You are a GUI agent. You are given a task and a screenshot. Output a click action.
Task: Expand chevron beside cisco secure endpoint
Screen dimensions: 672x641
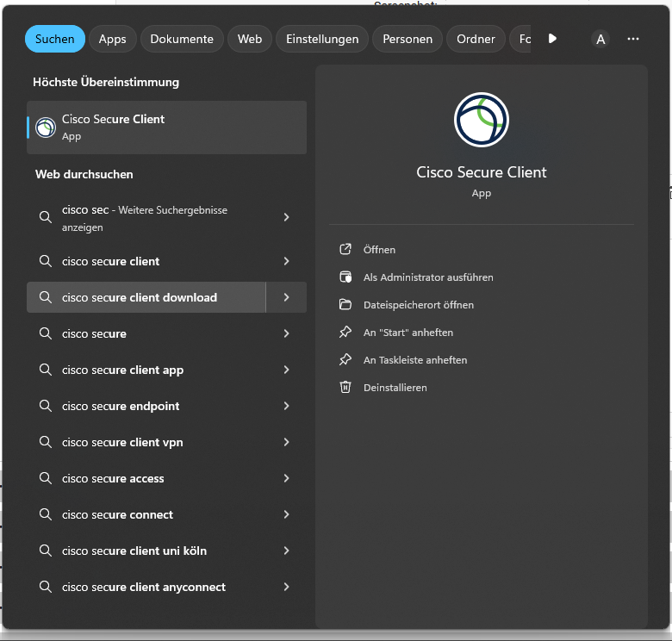pos(286,406)
